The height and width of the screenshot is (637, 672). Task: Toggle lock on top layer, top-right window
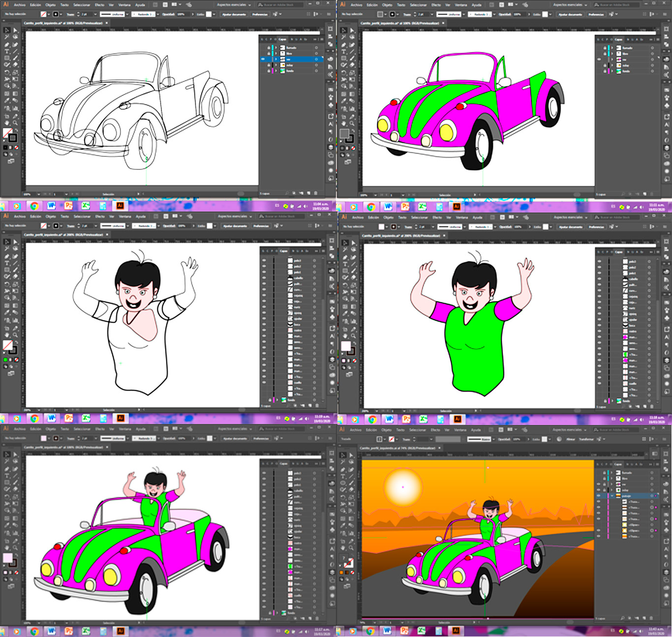[x=605, y=48]
